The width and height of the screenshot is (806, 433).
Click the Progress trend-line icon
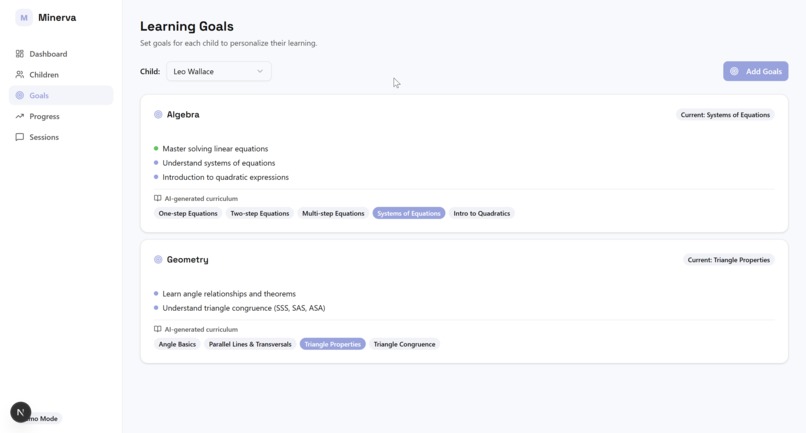20,116
